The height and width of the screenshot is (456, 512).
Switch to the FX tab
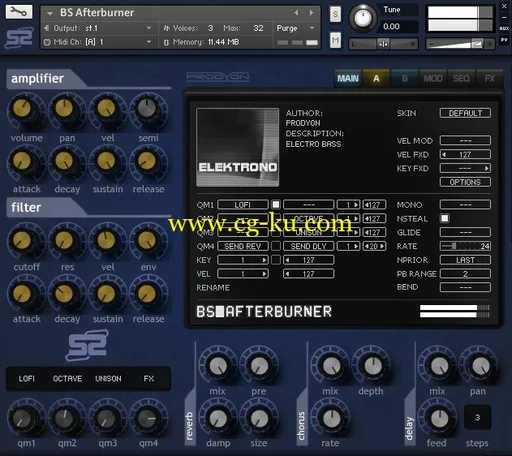click(x=489, y=79)
